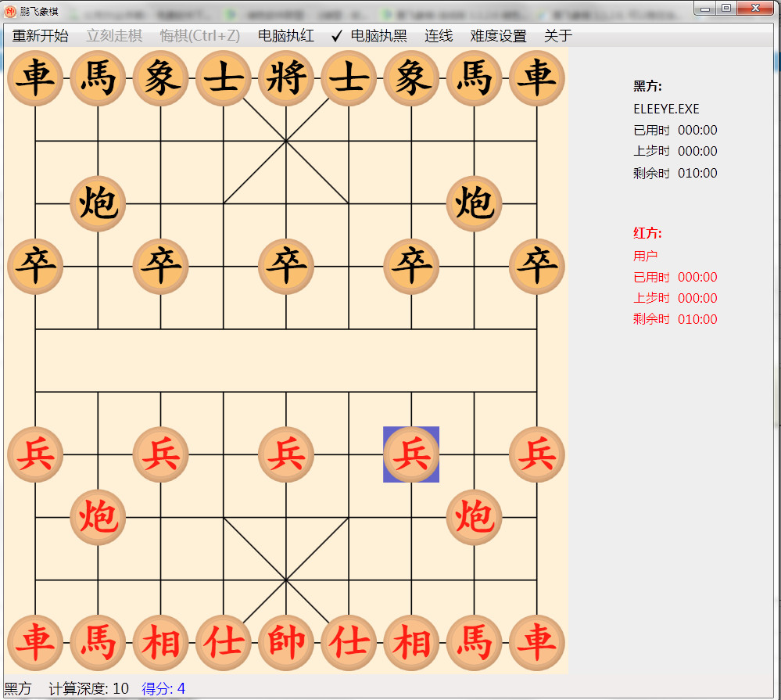
Task: Minimize the chess window
Action: pyautogui.click(x=705, y=8)
